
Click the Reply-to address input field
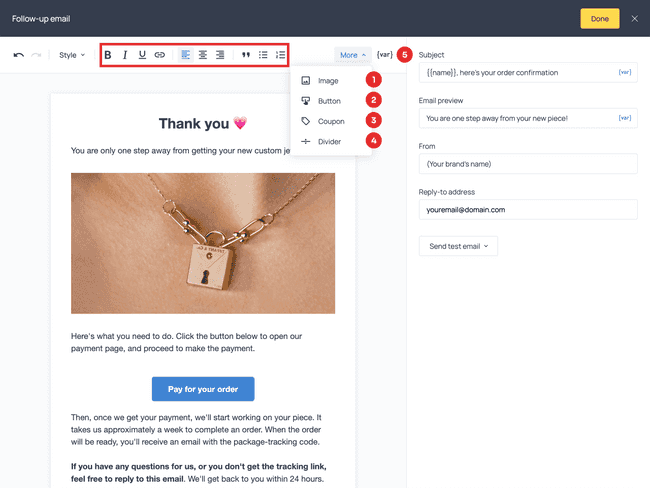pyautogui.click(x=528, y=210)
